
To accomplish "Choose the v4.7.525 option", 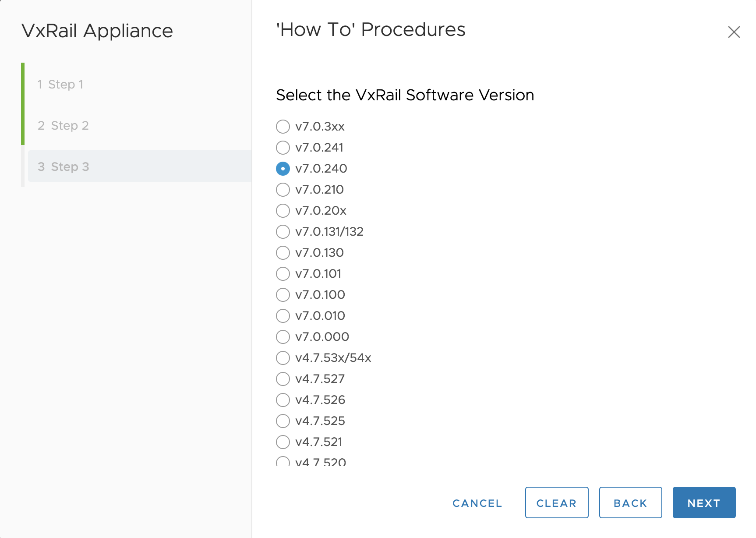I will tap(283, 421).
